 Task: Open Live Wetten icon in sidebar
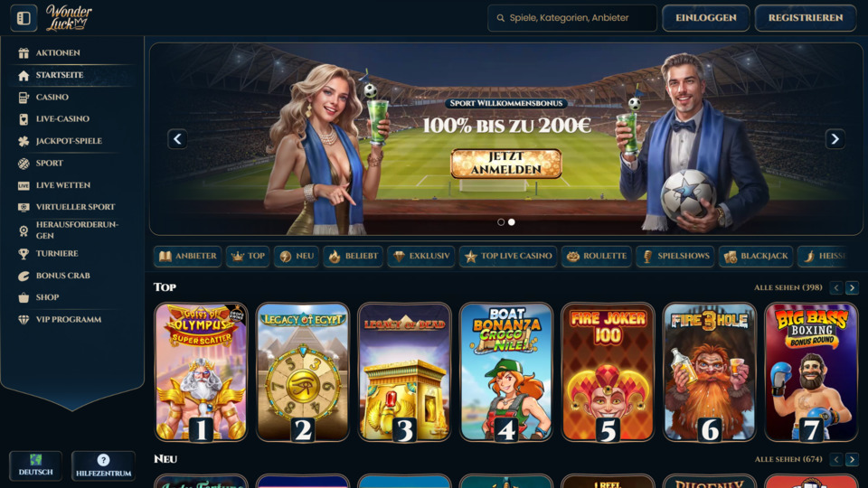(24, 185)
